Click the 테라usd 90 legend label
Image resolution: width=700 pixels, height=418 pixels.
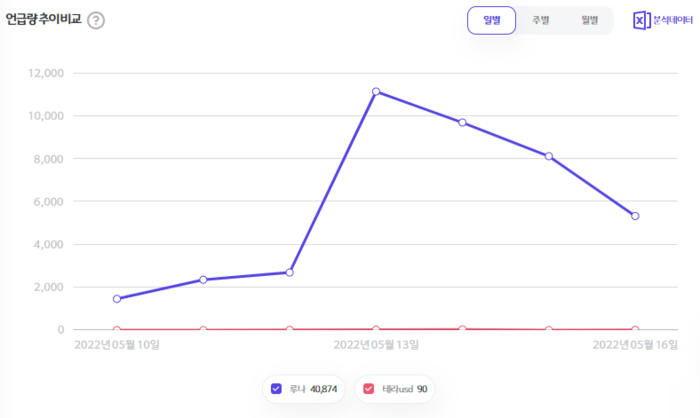[x=403, y=389]
